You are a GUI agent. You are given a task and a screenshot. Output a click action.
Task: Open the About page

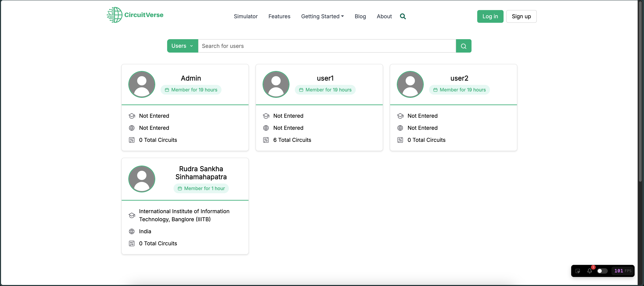pyautogui.click(x=384, y=16)
